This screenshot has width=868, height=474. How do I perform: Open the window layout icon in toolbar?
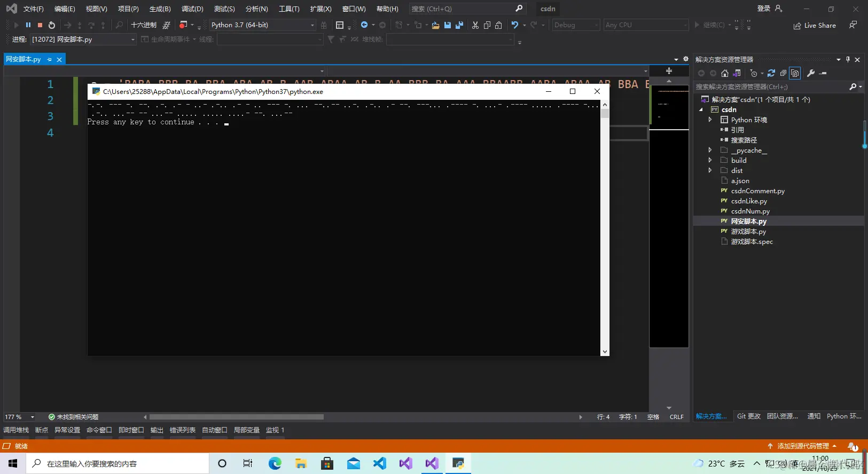point(340,25)
